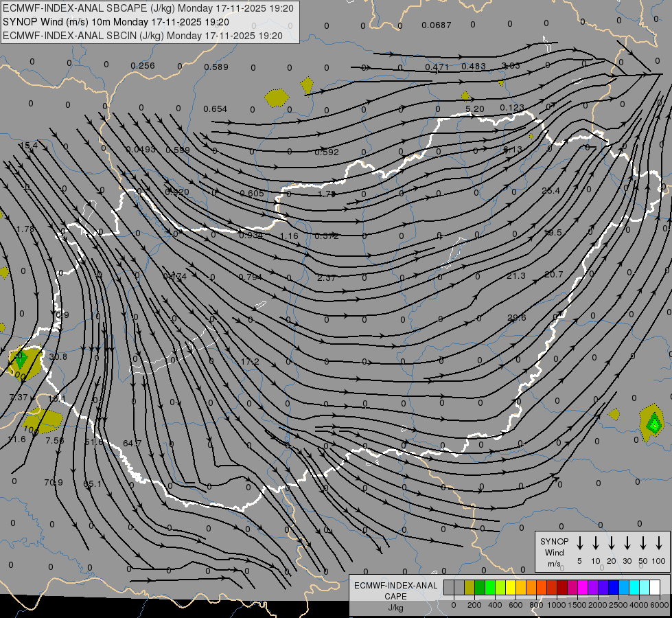The image size is (672, 618).
Task: Click the value 0.483 on the map
Action: (x=474, y=67)
